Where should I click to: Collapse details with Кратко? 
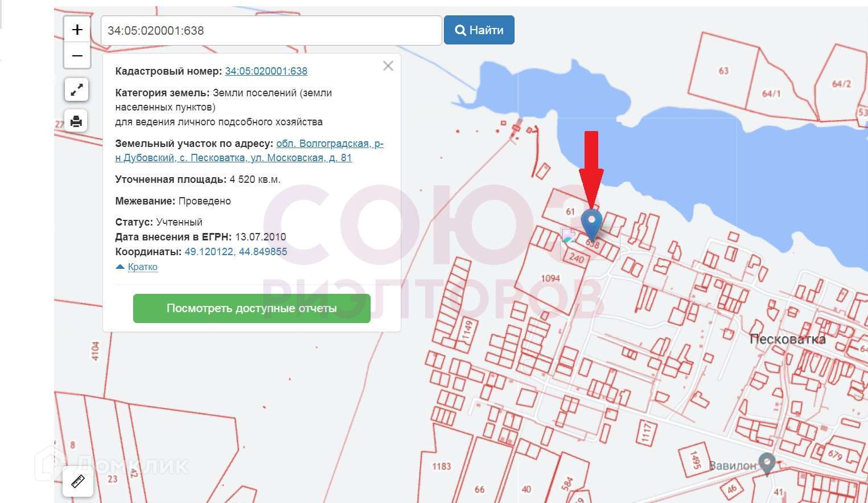142,267
